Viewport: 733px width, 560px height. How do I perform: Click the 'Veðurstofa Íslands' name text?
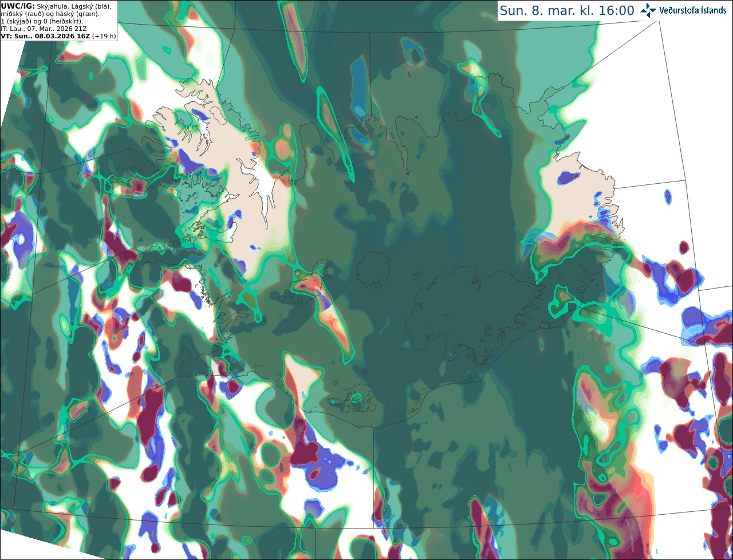click(693, 10)
